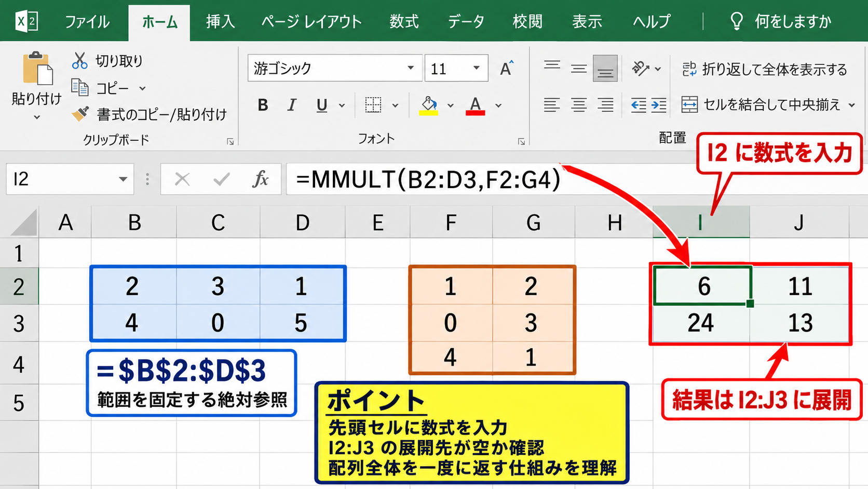
Task: Switch to the 挿入 tab
Action: pos(221,21)
